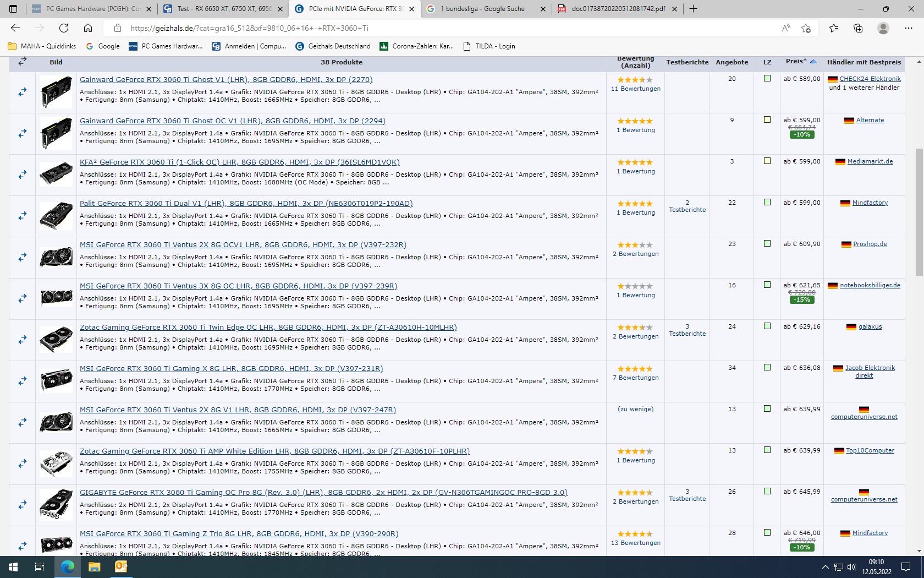Add this page to favorites star
924x578 pixels.
point(806,28)
